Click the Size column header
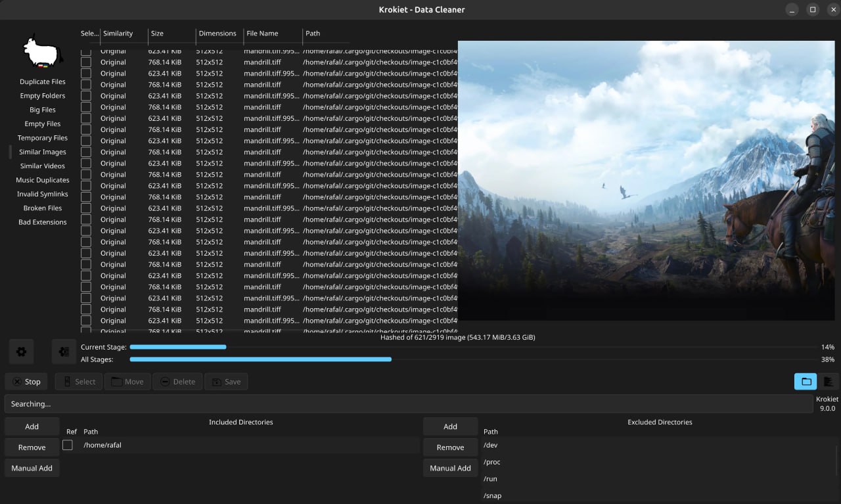Image resolution: width=841 pixels, height=504 pixels. [x=157, y=33]
